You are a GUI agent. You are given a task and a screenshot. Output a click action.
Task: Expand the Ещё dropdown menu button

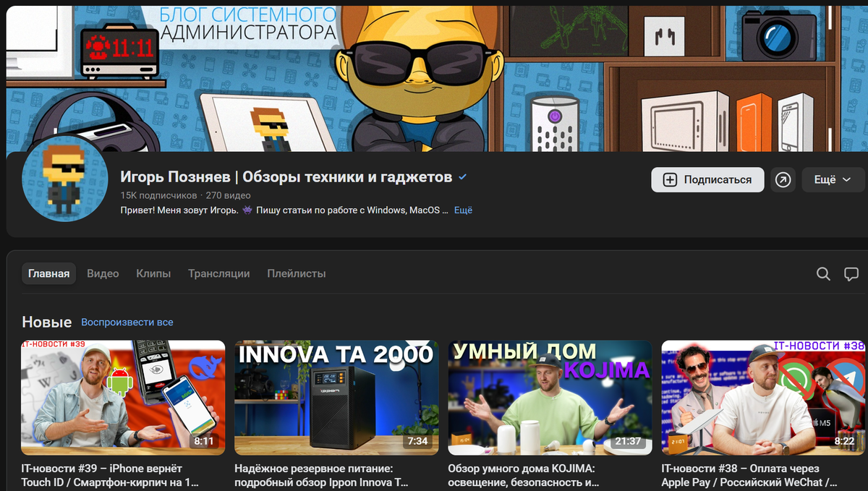tap(833, 180)
